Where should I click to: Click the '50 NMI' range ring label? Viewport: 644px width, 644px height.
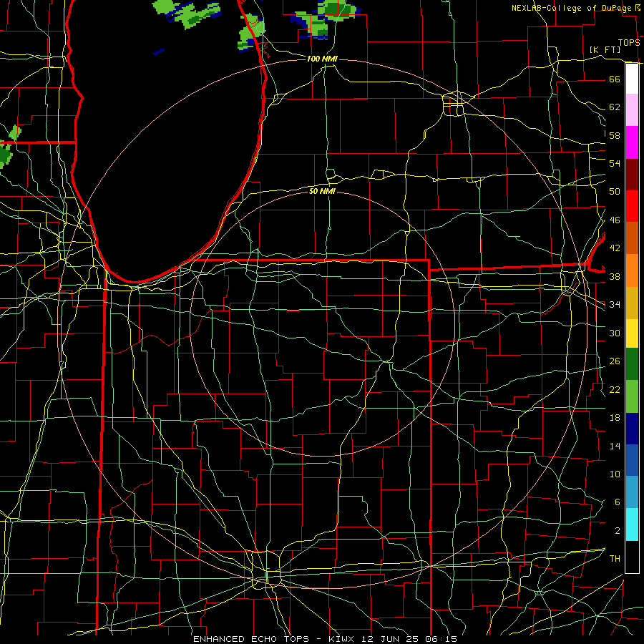tap(322, 191)
